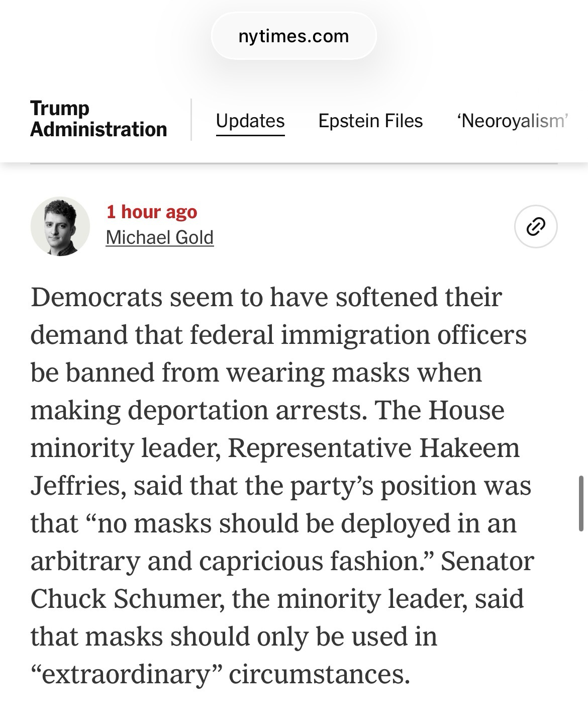Click the name 'Hakeem' in the paragraph

[469, 448]
